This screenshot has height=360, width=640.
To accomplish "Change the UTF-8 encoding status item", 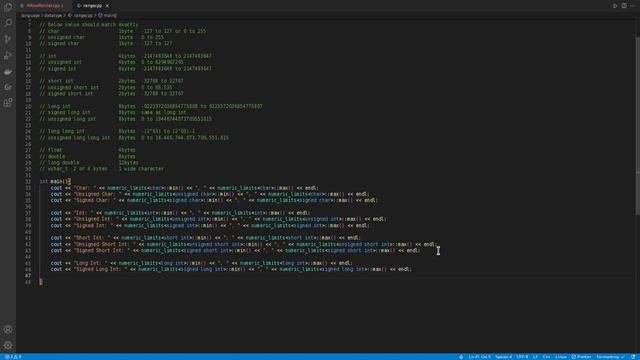I will (522, 357).
